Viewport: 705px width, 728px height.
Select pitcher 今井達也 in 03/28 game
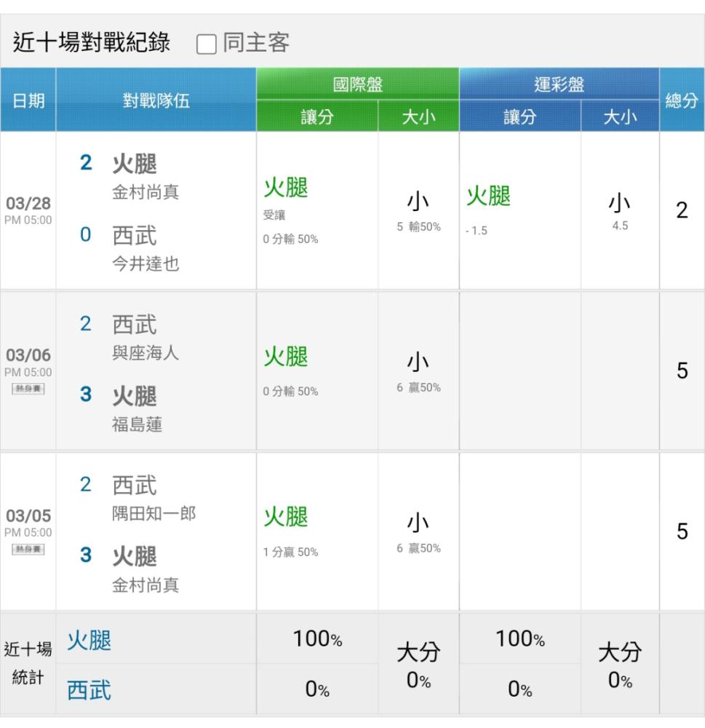[146, 264]
